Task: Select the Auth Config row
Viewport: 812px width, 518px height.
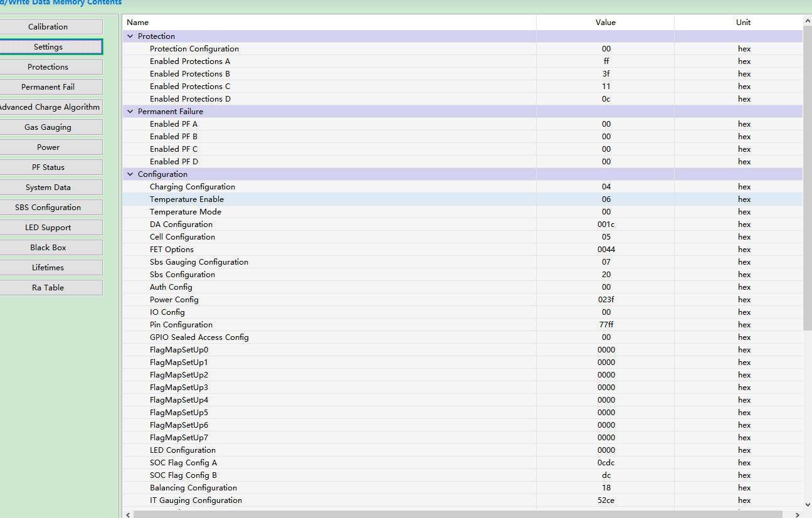Action: [463, 287]
